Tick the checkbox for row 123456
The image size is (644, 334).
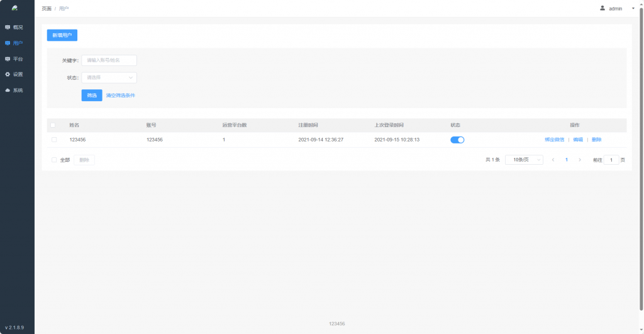coord(54,140)
